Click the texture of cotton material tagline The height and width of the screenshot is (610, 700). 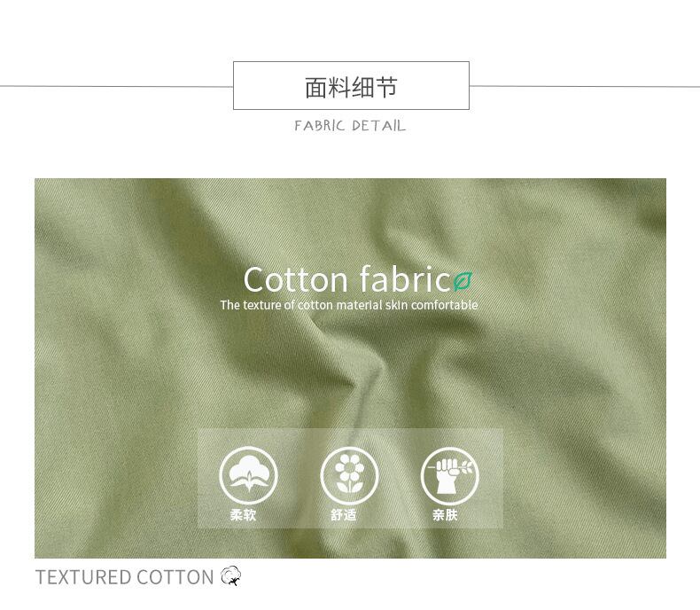click(348, 305)
